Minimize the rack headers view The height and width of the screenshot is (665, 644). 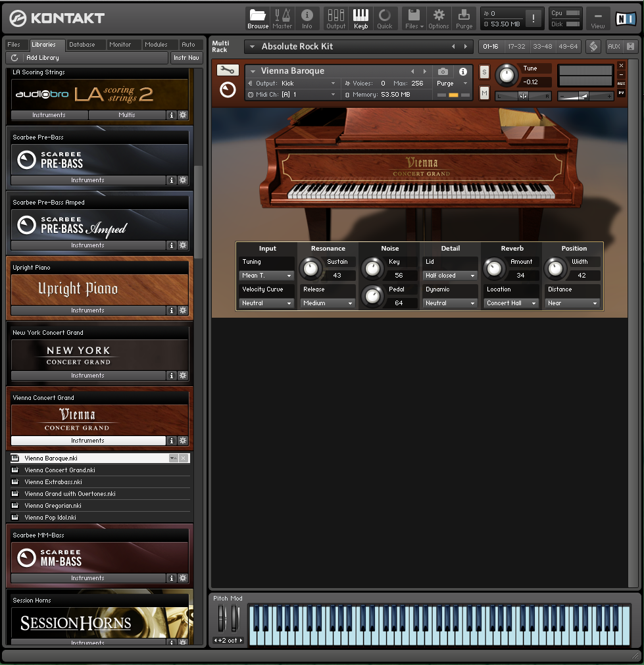pos(630,47)
